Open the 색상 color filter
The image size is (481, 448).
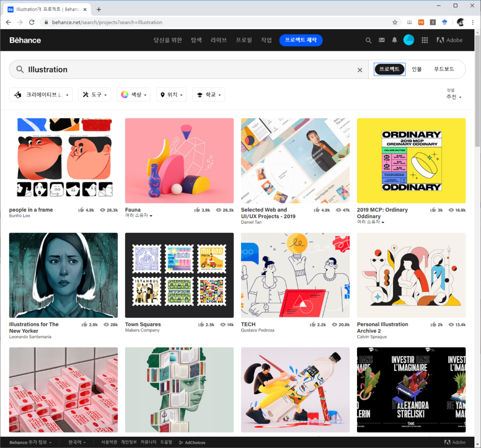134,94
